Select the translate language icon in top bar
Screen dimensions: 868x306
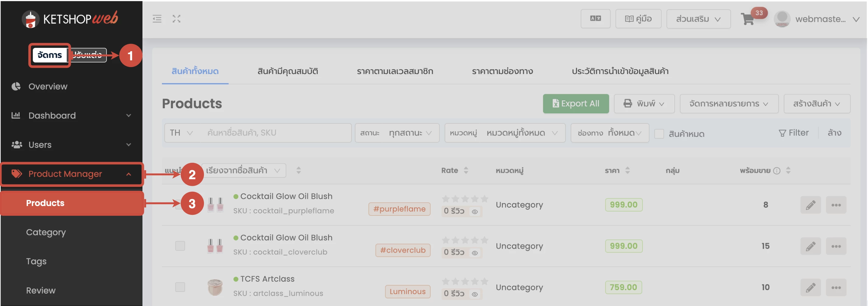(x=595, y=19)
